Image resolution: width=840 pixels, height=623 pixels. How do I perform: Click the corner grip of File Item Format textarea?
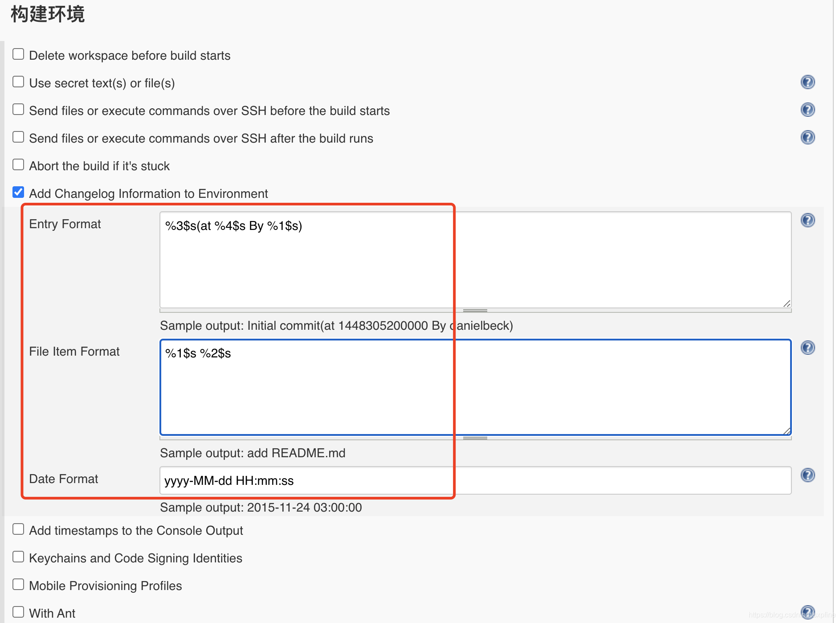tap(787, 431)
